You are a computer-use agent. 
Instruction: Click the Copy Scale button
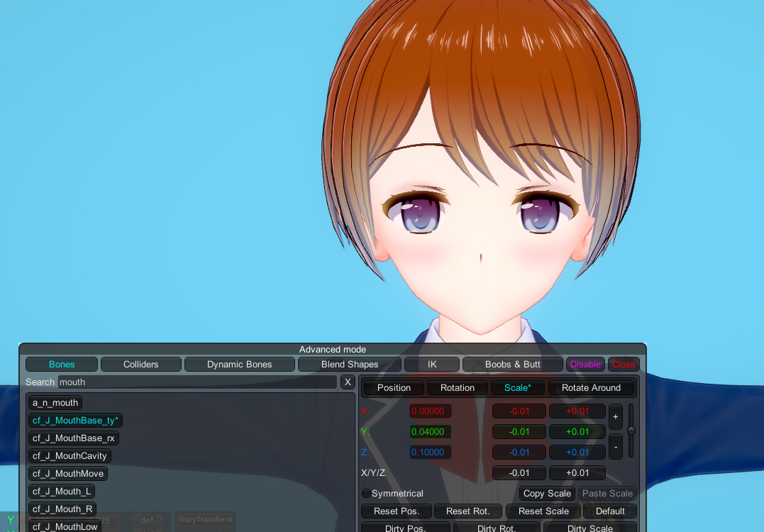coord(547,494)
